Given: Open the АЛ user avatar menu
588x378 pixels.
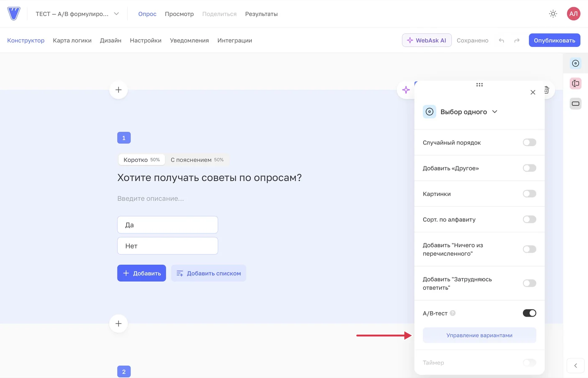Looking at the screenshot, I should (x=573, y=14).
